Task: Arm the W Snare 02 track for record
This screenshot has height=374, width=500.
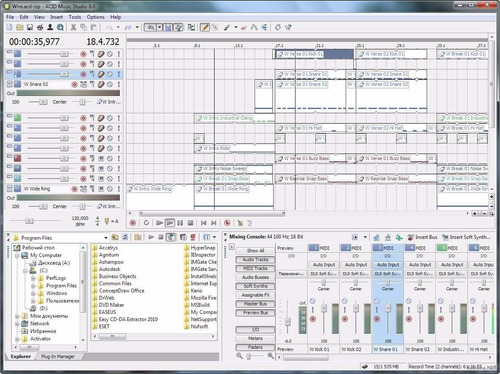Action: point(74,84)
